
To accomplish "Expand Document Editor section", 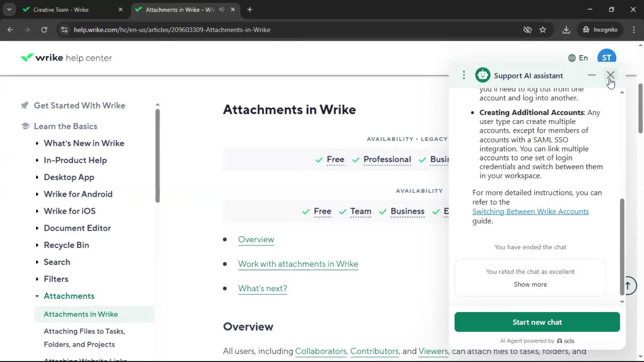I will [x=77, y=228].
